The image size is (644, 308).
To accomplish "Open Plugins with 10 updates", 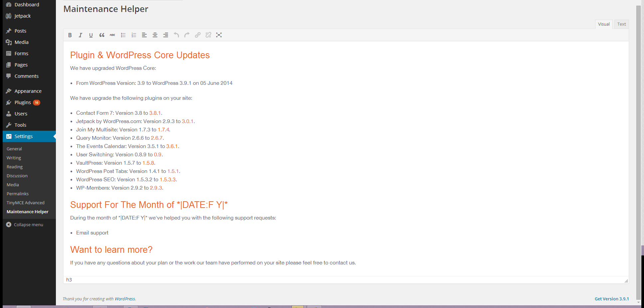I will pyautogui.click(x=29, y=102).
